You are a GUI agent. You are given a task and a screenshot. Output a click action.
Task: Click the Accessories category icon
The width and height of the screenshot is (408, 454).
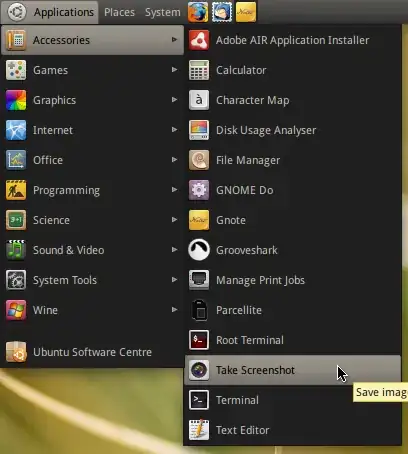tap(16, 40)
